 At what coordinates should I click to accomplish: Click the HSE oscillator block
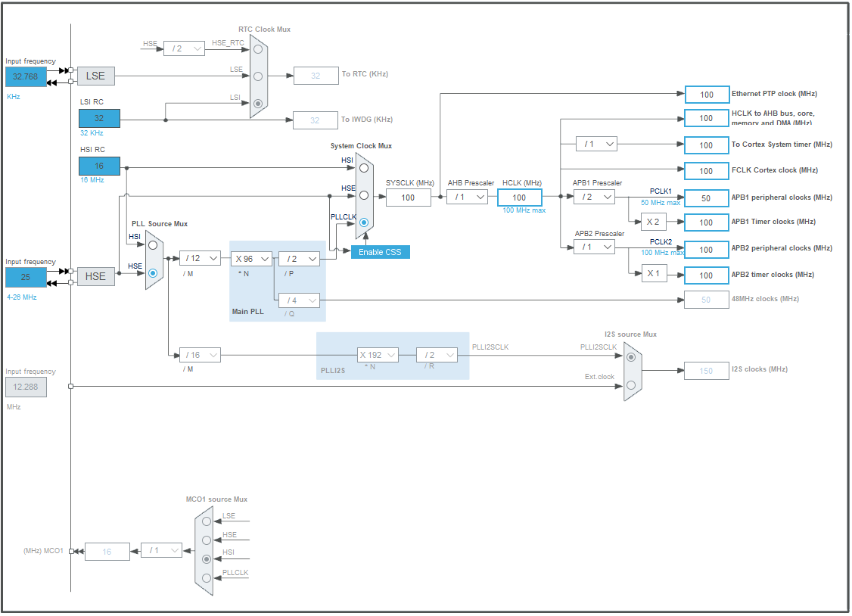pos(96,276)
